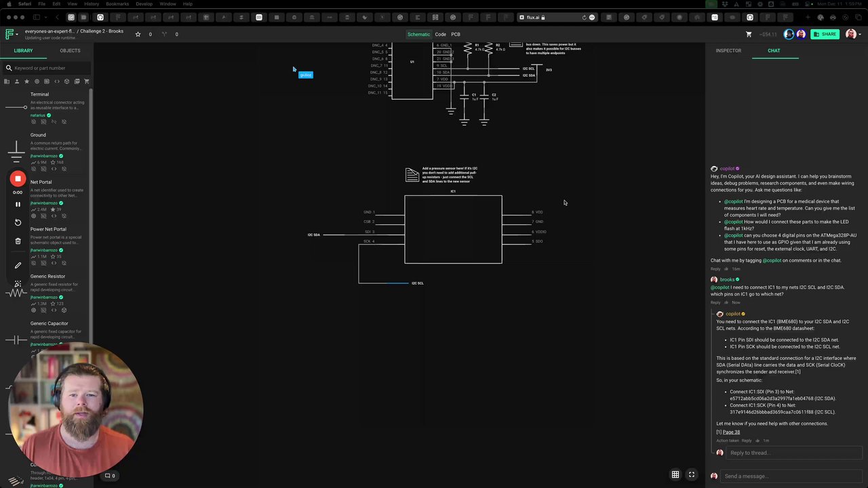Click Reply under Copilot intro message

click(715, 269)
